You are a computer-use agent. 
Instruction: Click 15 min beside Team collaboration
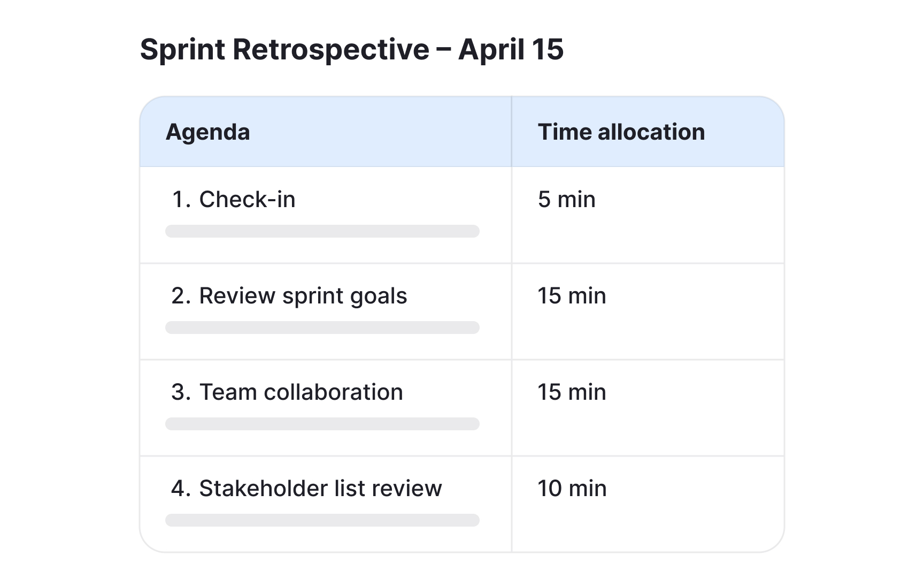572,392
